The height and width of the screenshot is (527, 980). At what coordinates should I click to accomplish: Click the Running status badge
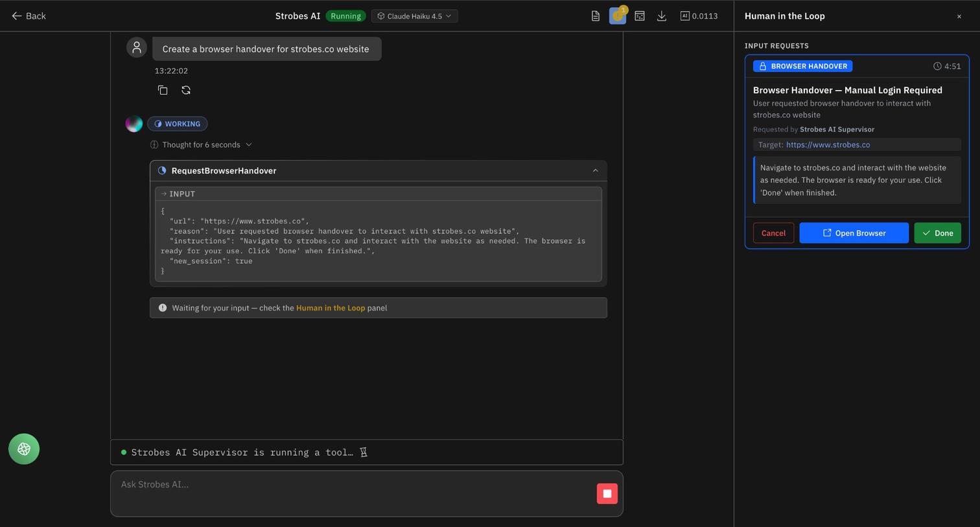345,16
